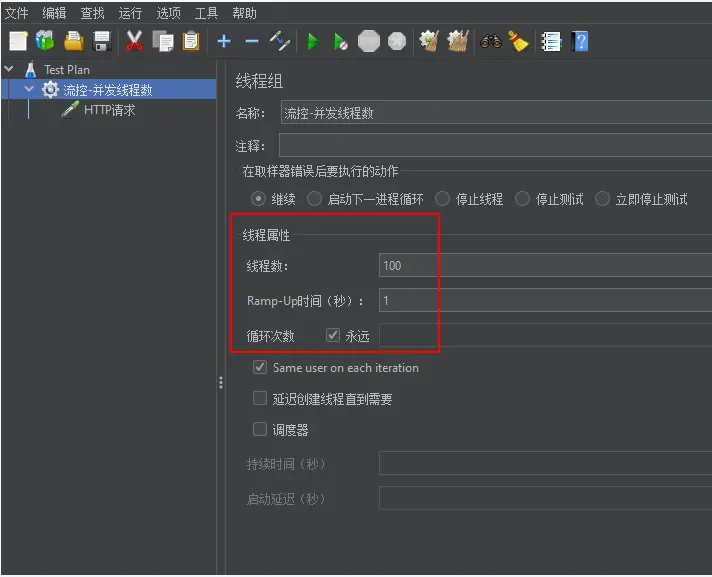Click the HTTP请求 sampler pipette icon

(70, 110)
